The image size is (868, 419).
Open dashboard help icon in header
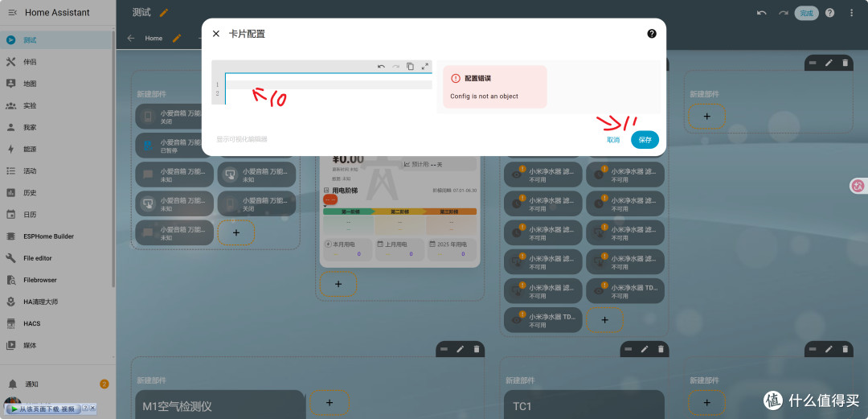(829, 13)
